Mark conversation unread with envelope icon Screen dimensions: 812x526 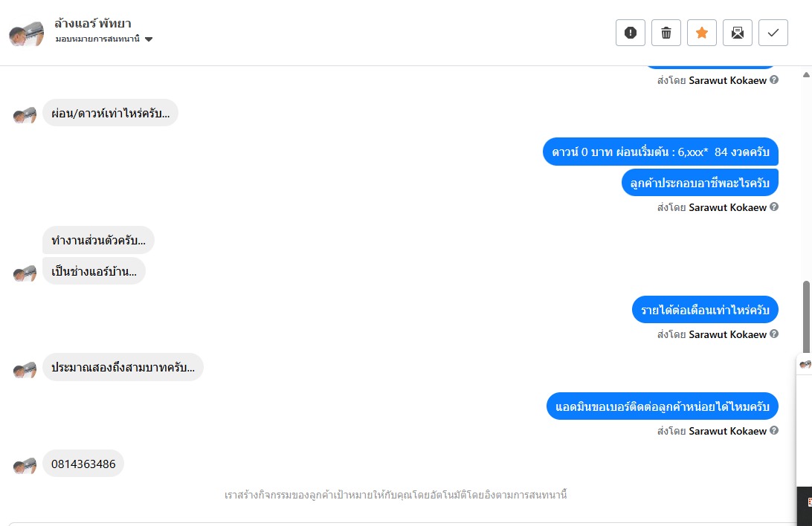point(738,33)
